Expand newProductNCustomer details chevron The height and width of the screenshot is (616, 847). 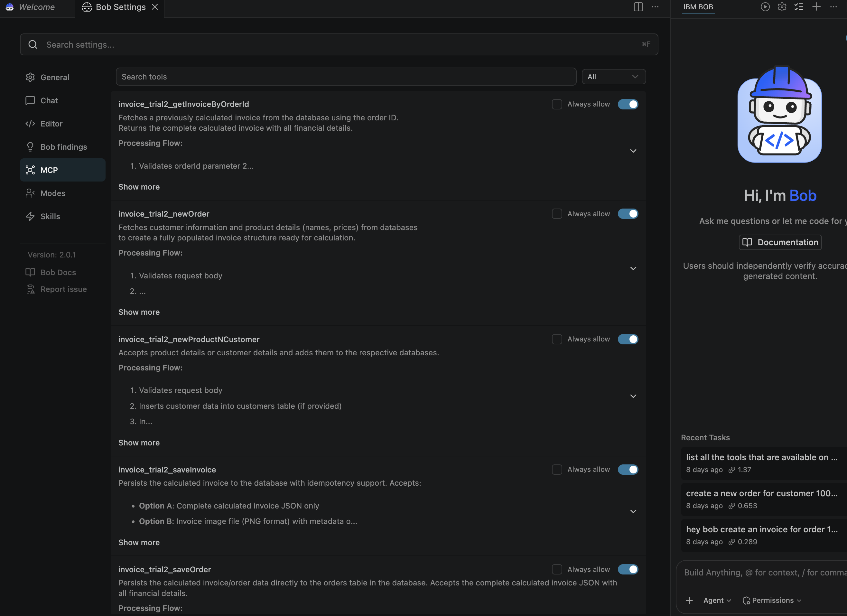click(633, 396)
